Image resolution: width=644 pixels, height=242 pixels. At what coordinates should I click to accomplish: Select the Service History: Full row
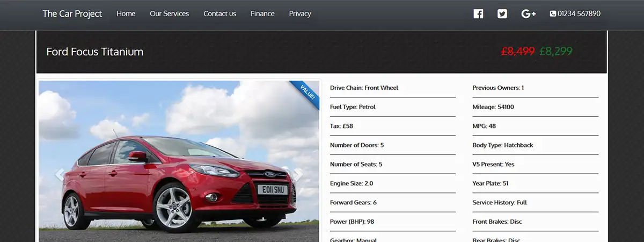(535, 203)
